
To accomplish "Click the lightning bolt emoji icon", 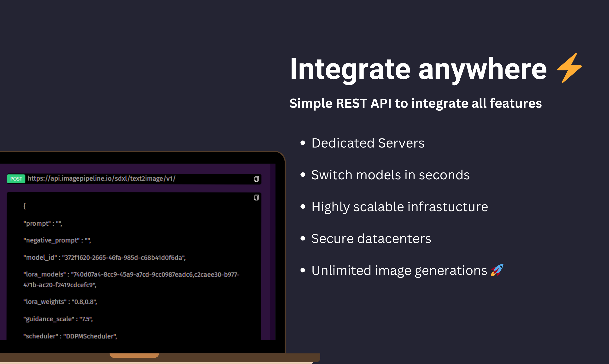I will [569, 68].
